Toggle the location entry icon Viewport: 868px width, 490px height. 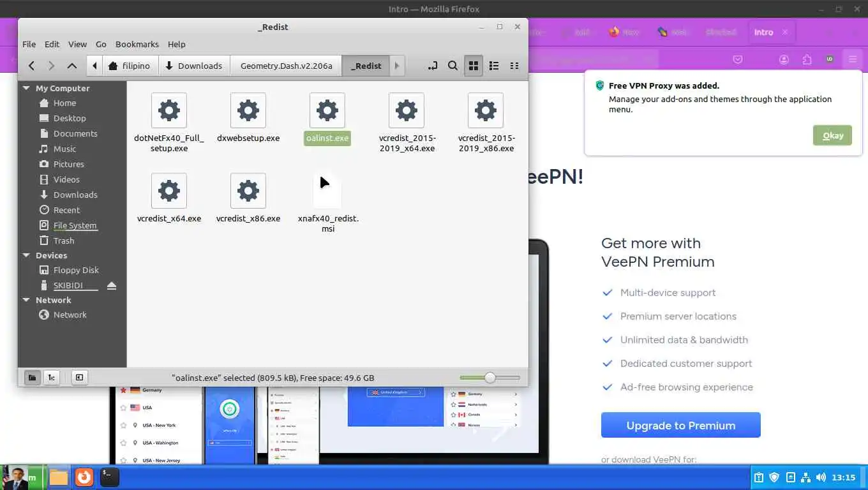click(433, 66)
